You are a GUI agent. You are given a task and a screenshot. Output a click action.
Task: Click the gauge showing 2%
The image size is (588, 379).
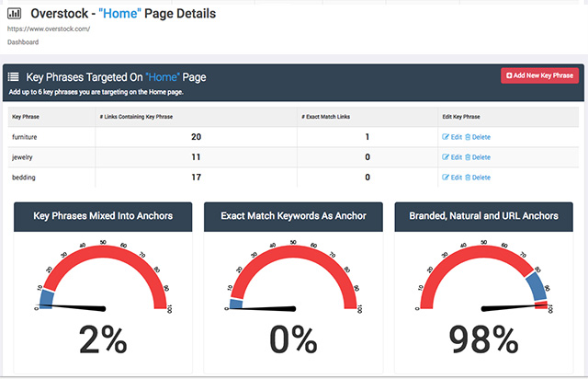[x=103, y=278]
